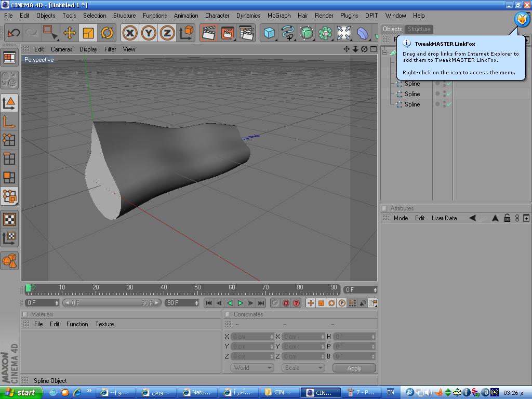Click EN language indicator in taskbar
532x399 pixels.
391,393
